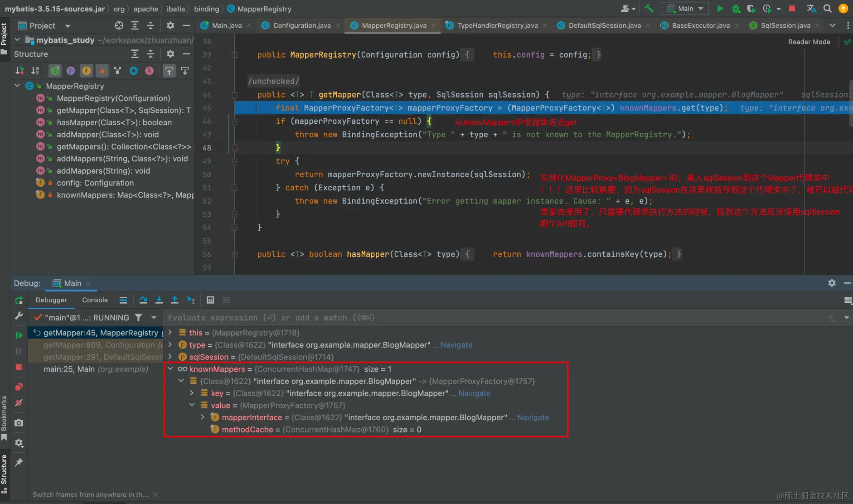
Task: Click the orange IDE update arrow icon
Action: pyautogui.click(x=843, y=9)
